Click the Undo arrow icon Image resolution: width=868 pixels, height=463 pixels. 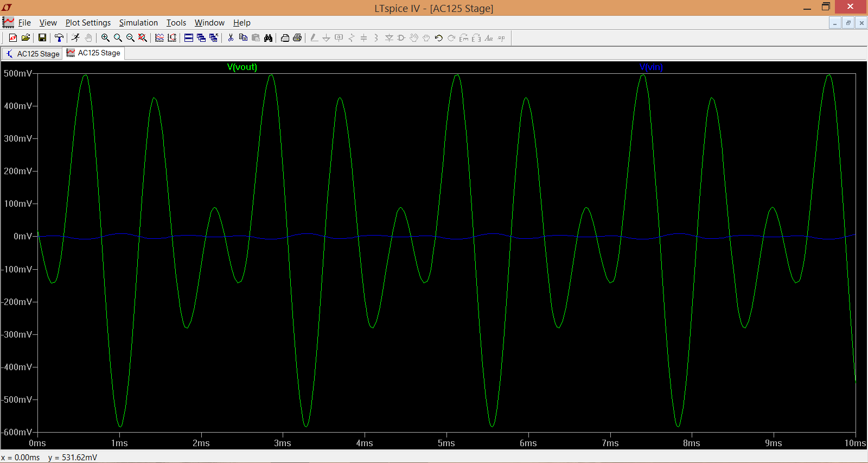click(439, 37)
